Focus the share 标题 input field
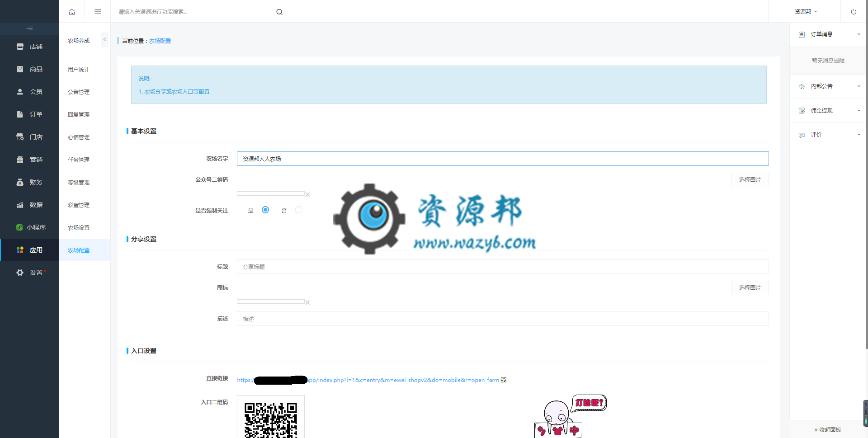The height and width of the screenshot is (438, 868). 503,267
